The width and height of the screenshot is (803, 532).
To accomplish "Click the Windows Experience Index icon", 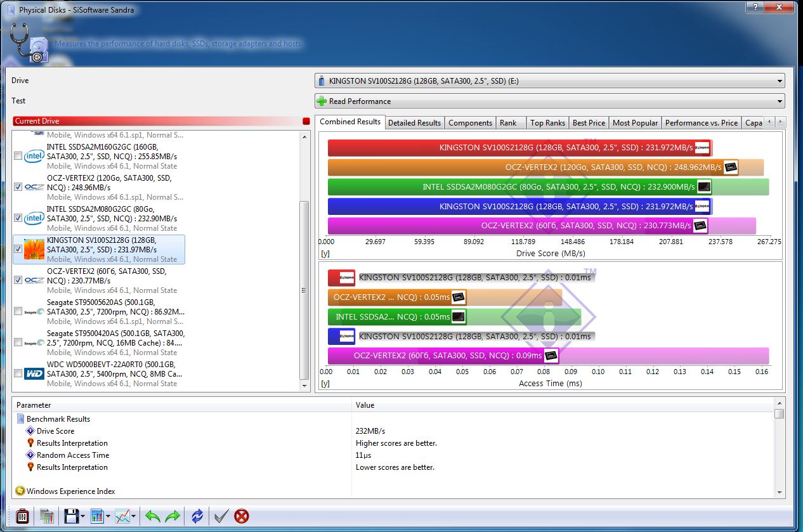I will pyautogui.click(x=20, y=491).
